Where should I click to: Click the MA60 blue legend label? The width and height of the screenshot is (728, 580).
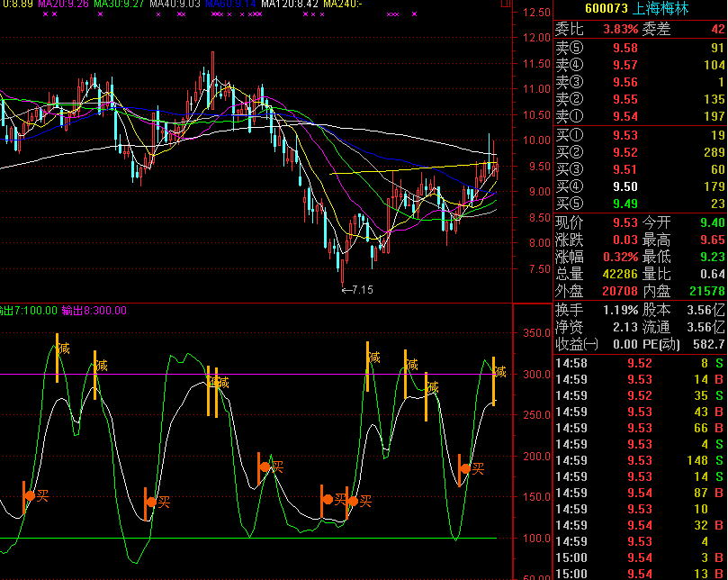click(x=231, y=5)
